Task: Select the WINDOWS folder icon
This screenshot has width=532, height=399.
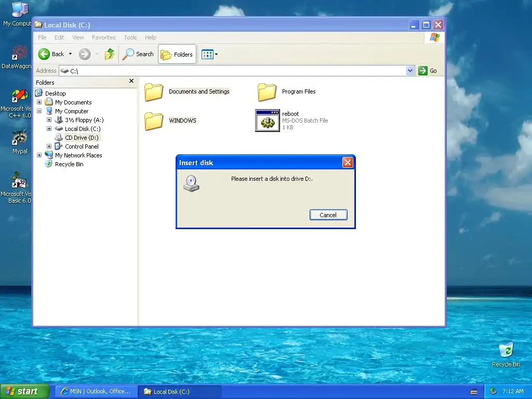Action: click(x=154, y=121)
